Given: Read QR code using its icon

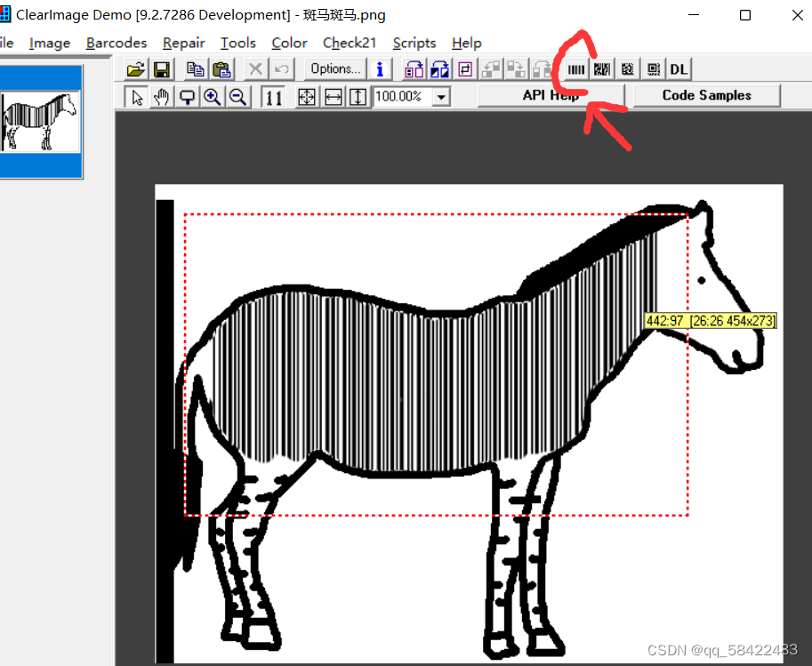Looking at the screenshot, I should [x=654, y=68].
